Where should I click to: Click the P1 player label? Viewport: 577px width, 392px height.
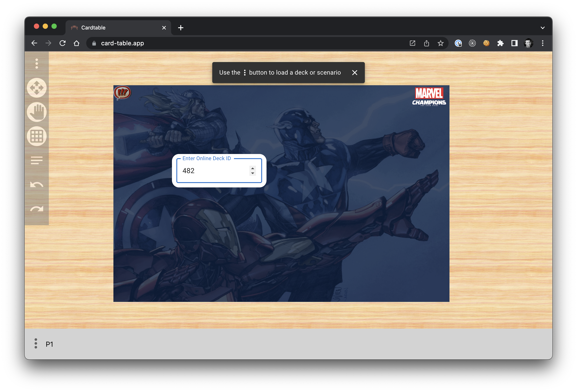click(x=49, y=344)
